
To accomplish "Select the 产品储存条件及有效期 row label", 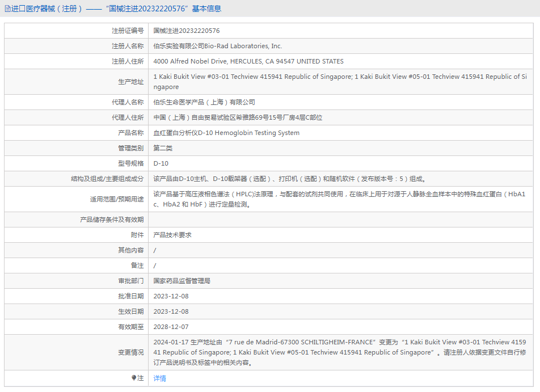I will coord(112,220).
